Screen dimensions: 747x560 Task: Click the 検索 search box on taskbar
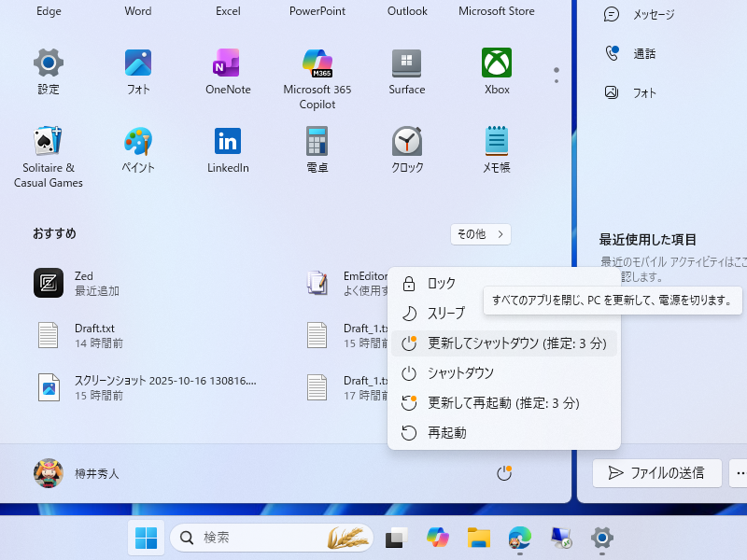click(271, 538)
